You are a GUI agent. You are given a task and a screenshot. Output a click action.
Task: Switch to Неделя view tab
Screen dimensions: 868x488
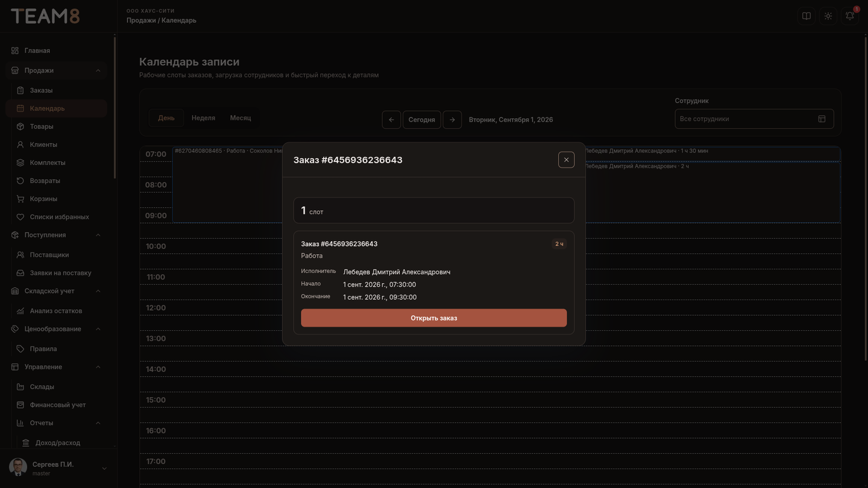pos(203,118)
